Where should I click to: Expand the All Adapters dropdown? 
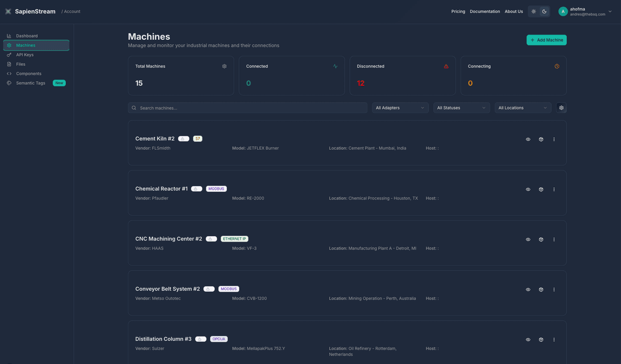click(400, 108)
